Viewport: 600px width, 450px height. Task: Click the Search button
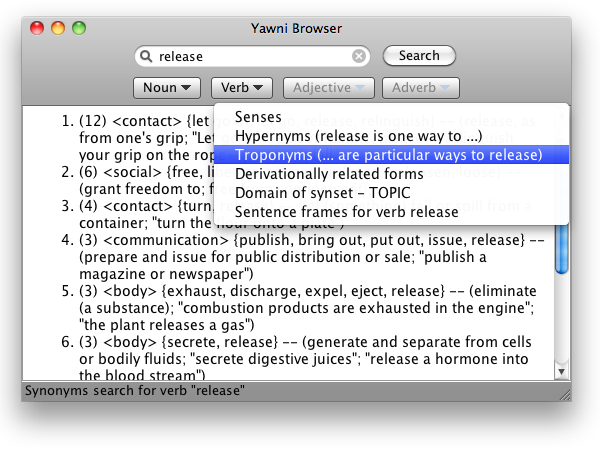419,56
